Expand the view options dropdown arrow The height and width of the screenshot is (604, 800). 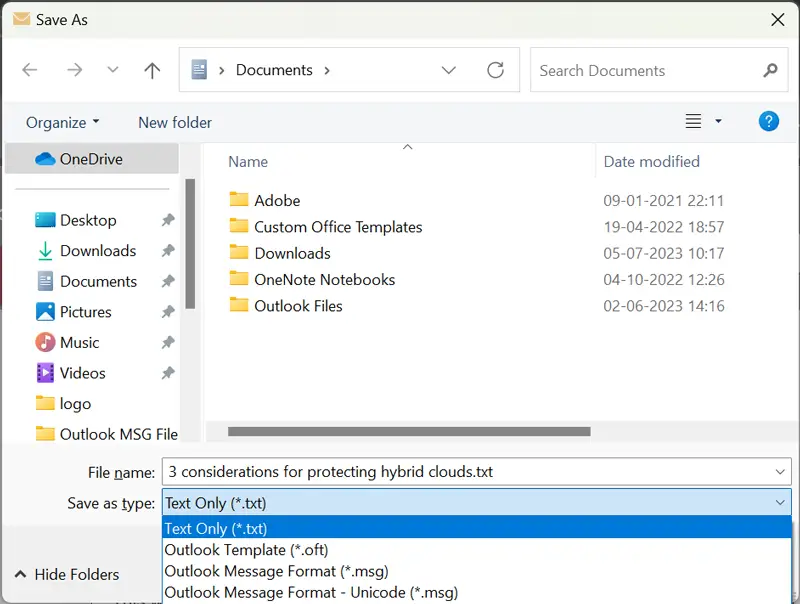718,122
